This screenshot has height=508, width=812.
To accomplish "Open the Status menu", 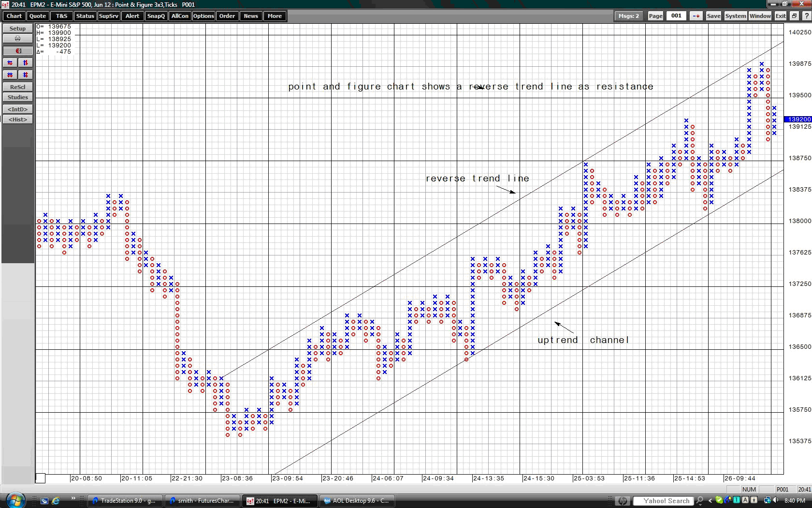I will point(85,16).
